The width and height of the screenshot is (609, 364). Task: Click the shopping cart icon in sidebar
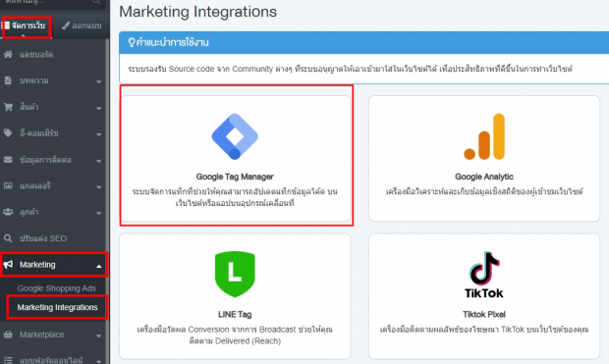click(8, 107)
